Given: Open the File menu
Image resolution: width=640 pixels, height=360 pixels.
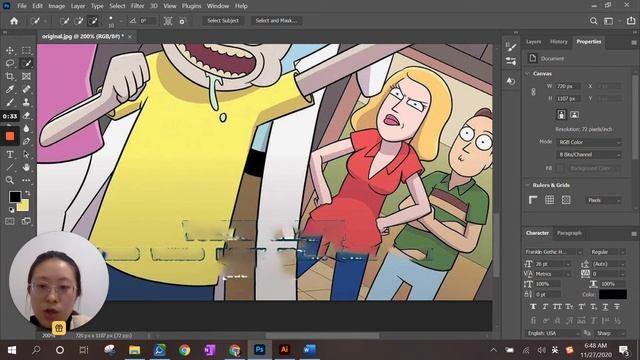Looking at the screenshot, I should [x=22, y=6].
